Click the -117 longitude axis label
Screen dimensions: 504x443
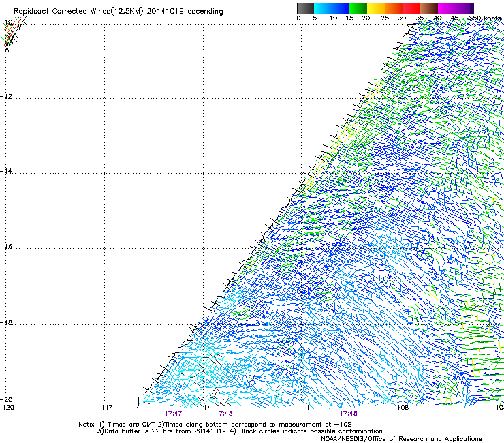(x=104, y=408)
